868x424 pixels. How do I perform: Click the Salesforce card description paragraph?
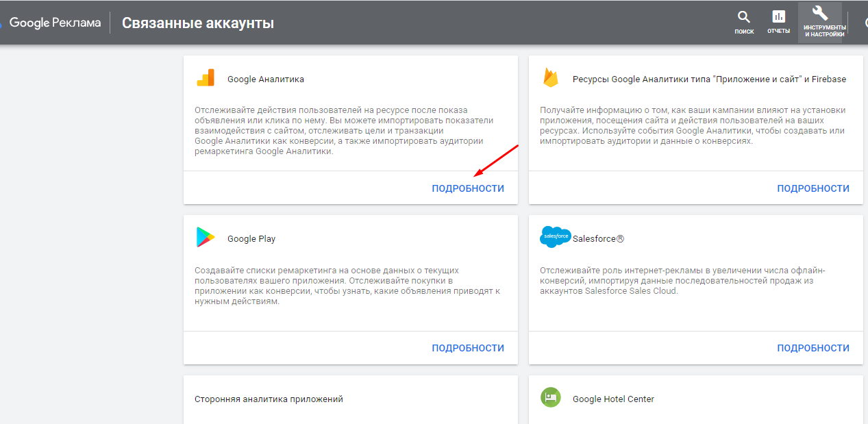pyautogui.click(x=682, y=280)
